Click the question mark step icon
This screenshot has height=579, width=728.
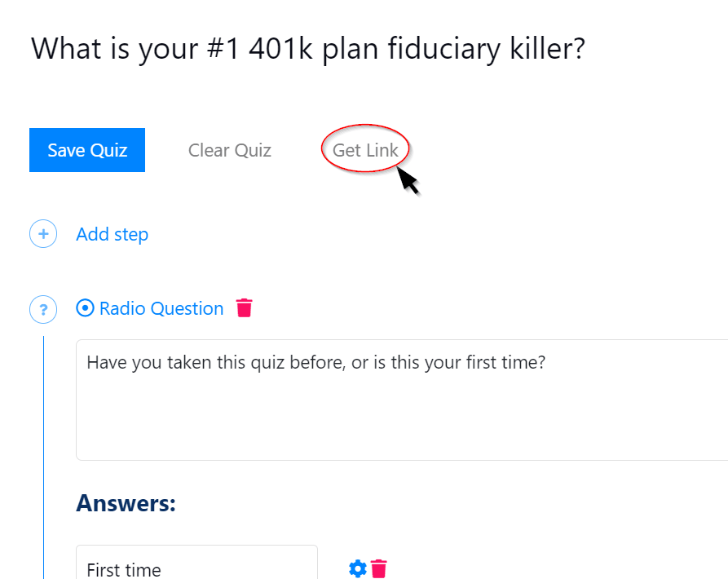pos(43,309)
